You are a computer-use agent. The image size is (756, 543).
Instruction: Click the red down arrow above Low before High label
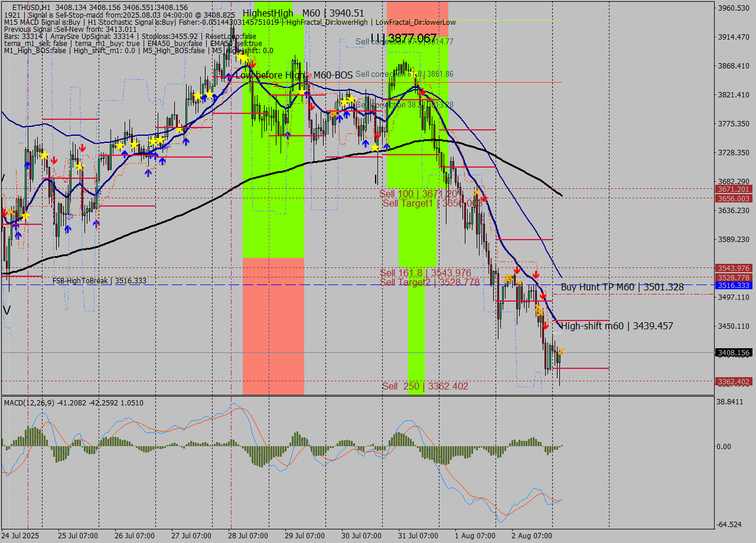coord(252,64)
